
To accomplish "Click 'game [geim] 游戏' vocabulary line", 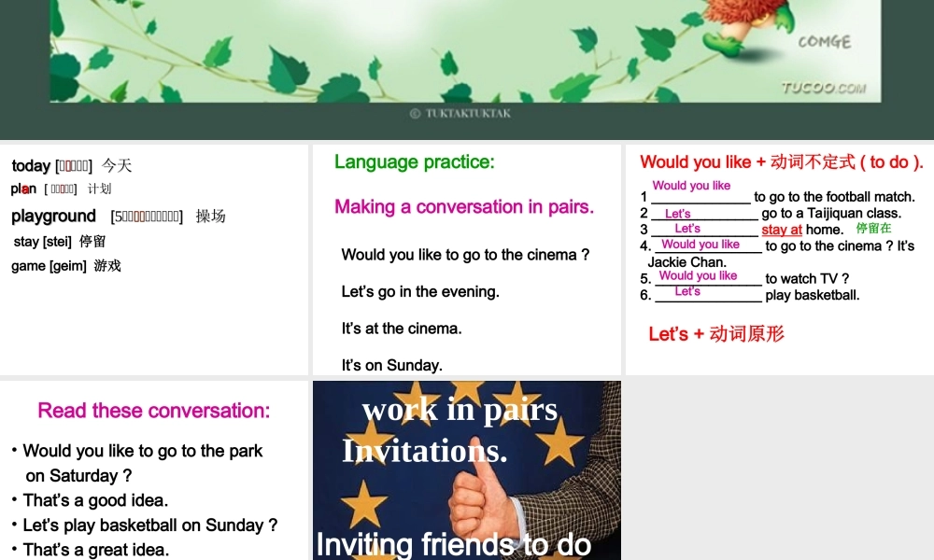I will (66, 266).
